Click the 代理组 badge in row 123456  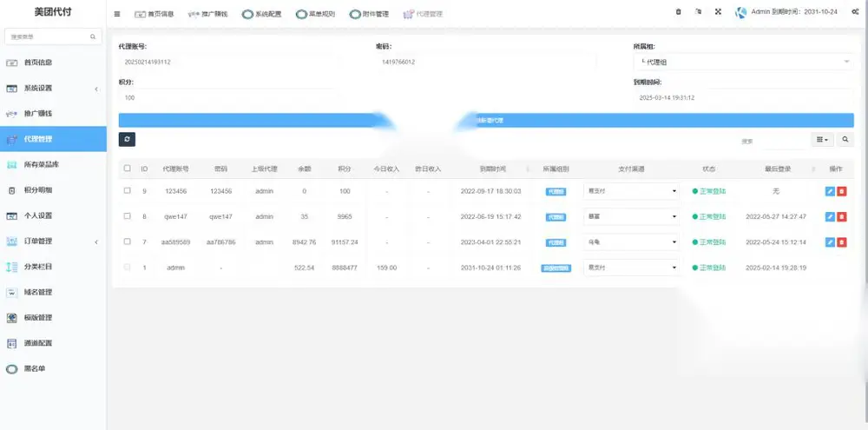click(556, 192)
